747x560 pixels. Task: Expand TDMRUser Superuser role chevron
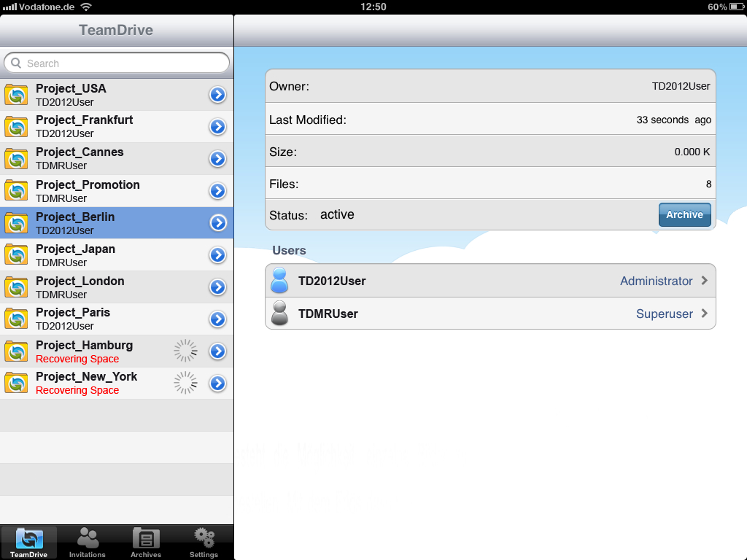pyautogui.click(x=705, y=314)
